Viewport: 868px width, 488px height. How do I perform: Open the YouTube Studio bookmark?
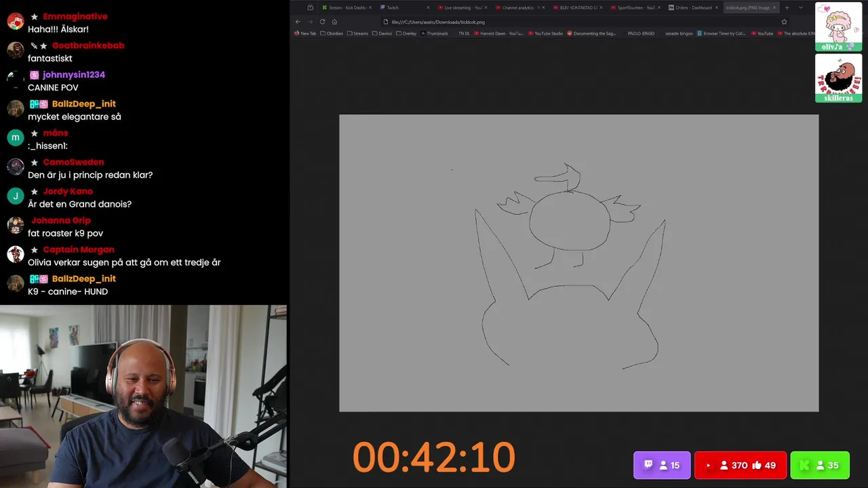click(545, 33)
